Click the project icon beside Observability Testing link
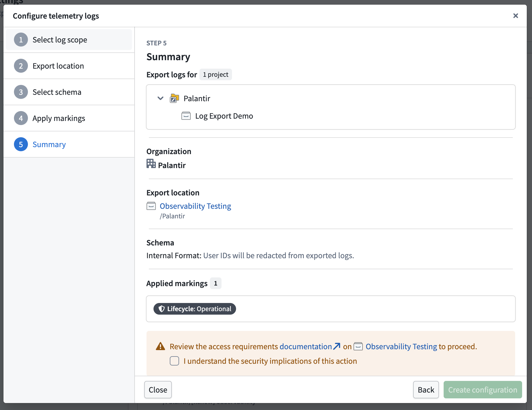Screen dimensions: 532x410 pyautogui.click(x=151, y=206)
